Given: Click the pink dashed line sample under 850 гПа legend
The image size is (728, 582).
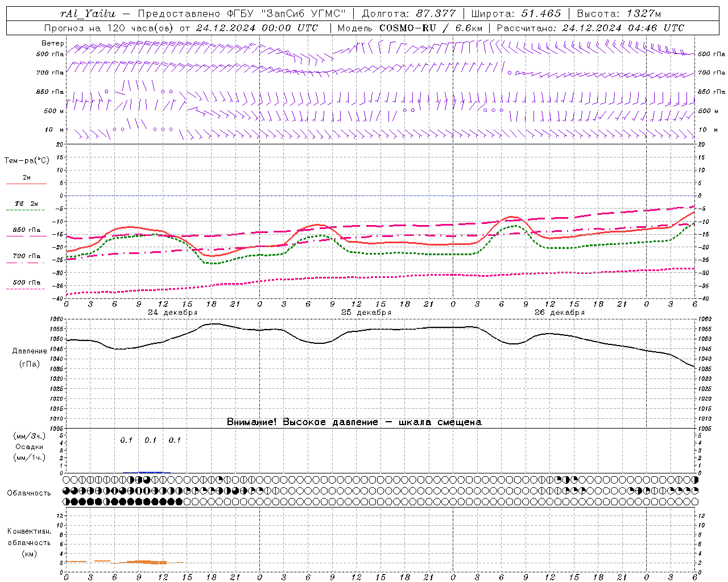Looking at the screenshot, I should click(26, 236).
